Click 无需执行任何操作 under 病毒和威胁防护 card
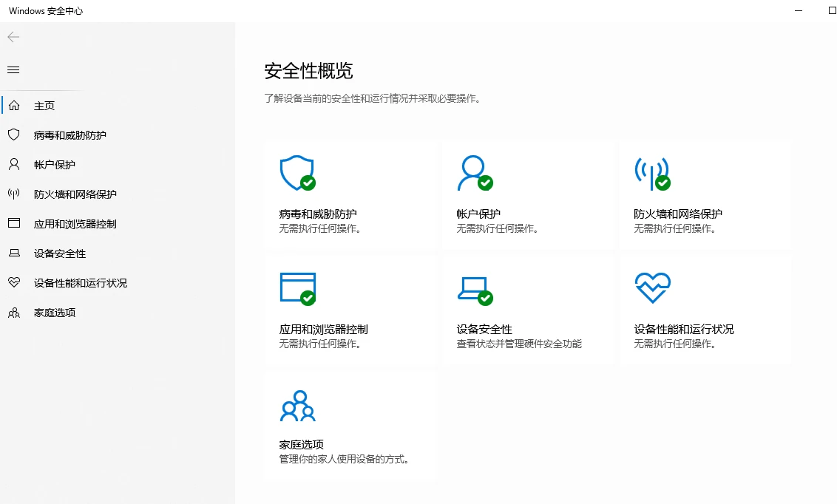 (x=319, y=229)
